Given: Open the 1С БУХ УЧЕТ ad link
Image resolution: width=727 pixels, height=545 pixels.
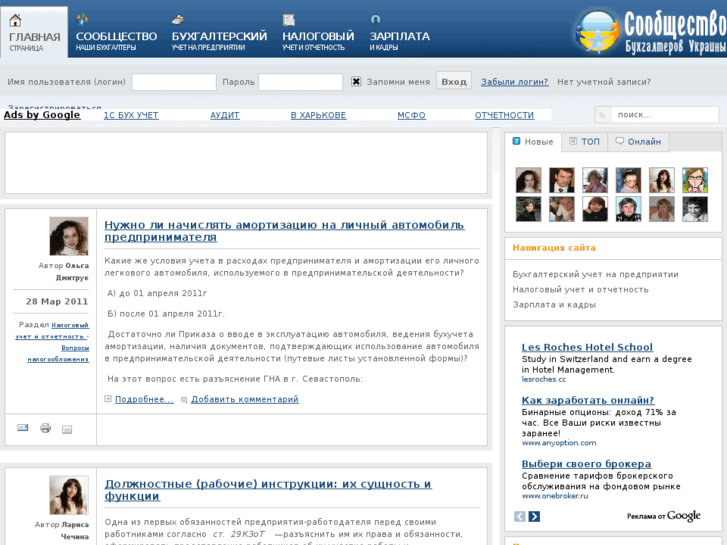Looking at the screenshot, I should pos(131,115).
